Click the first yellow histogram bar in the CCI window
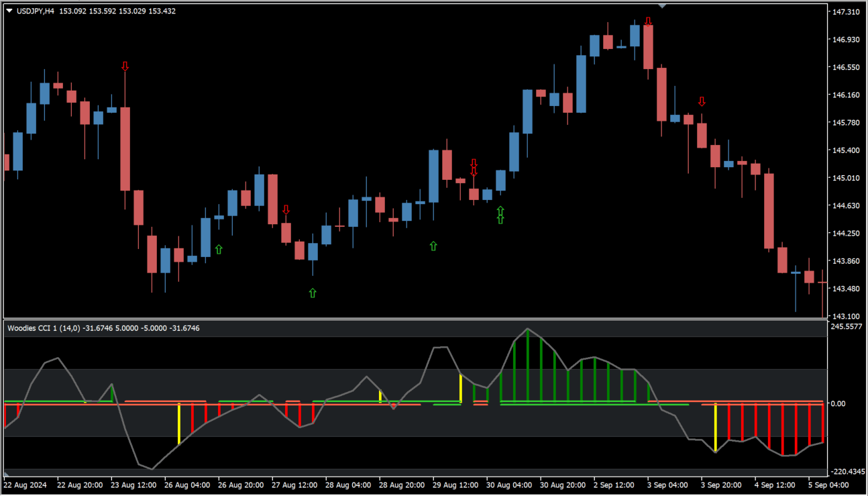This screenshot has width=868, height=496. (x=178, y=423)
